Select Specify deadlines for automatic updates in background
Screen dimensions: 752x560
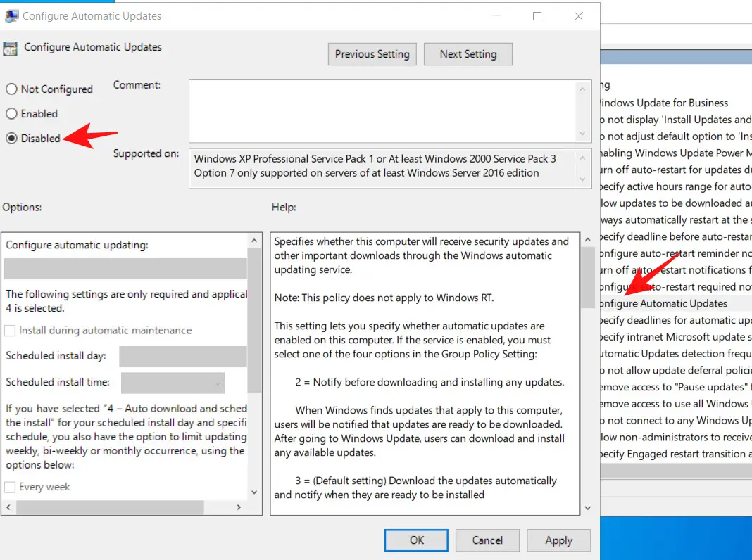(x=676, y=321)
